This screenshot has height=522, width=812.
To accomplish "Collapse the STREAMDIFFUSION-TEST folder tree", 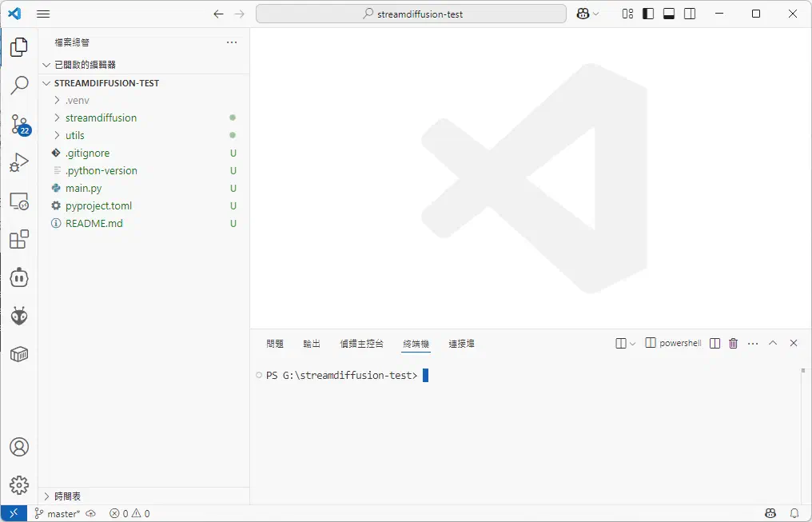I will 46,82.
